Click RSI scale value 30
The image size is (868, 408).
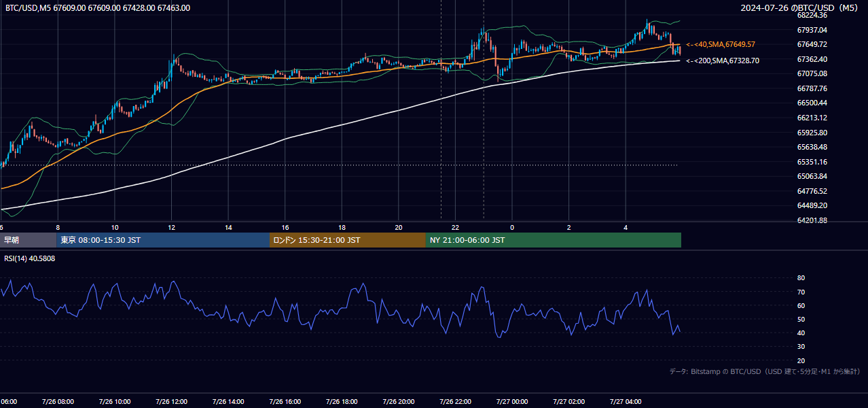coord(801,347)
